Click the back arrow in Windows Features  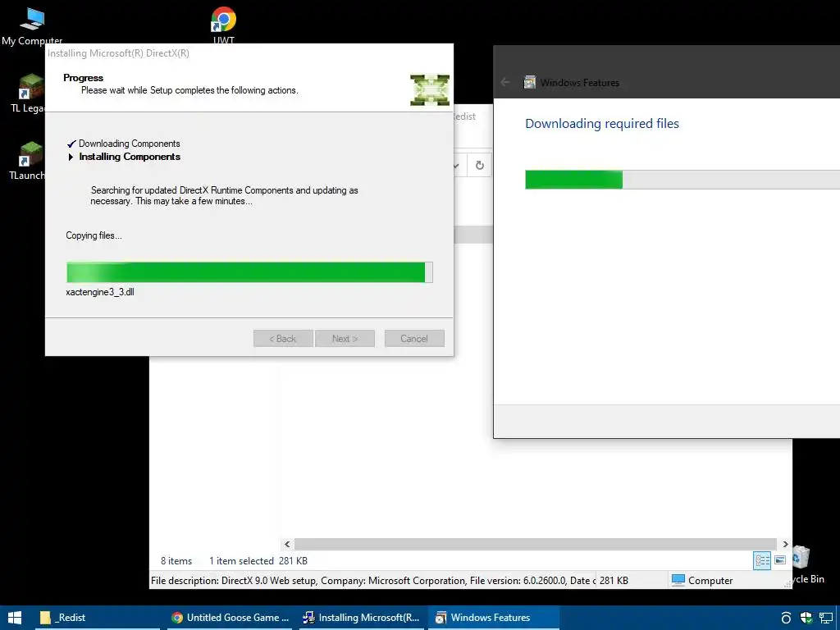(x=504, y=83)
